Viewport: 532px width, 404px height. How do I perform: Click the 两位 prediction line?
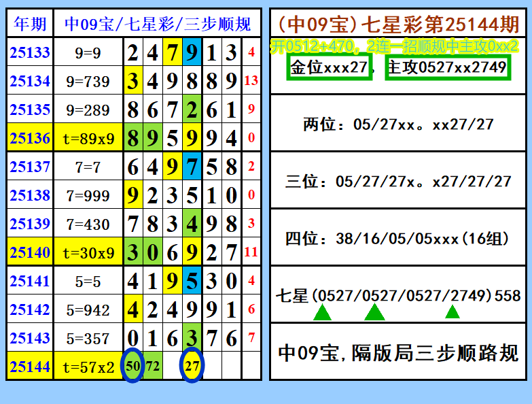pyautogui.click(x=398, y=124)
